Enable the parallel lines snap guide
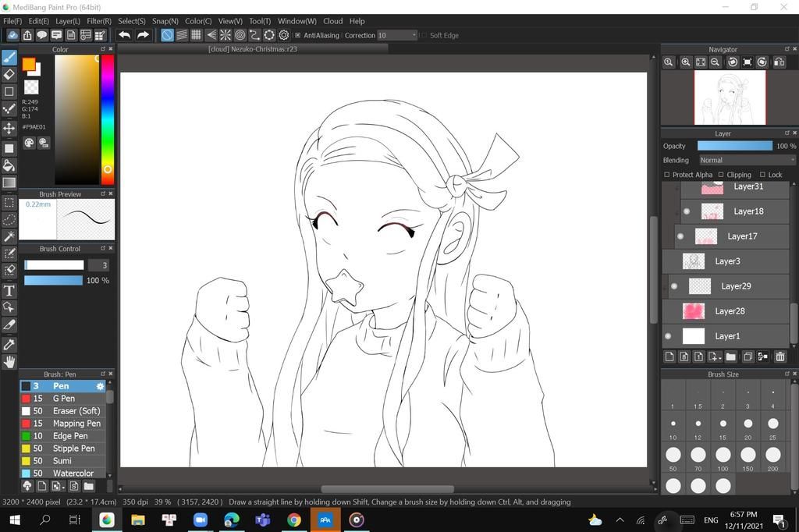 pyautogui.click(x=181, y=35)
